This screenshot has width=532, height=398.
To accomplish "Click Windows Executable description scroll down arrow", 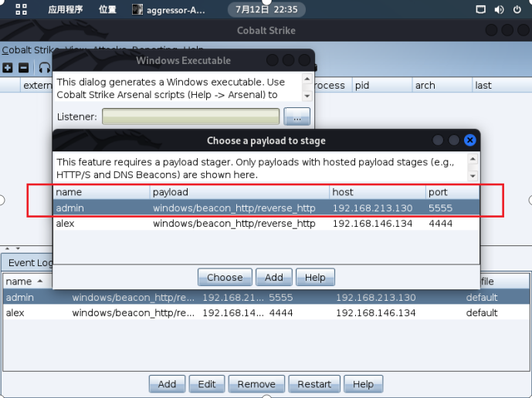I will coord(307,96).
